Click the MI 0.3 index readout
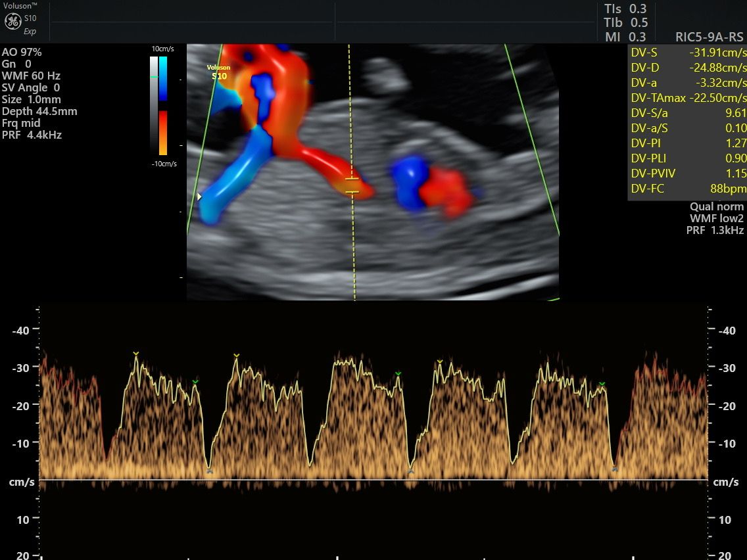Screen dimensions: 747x560 pyautogui.click(x=625, y=37)
